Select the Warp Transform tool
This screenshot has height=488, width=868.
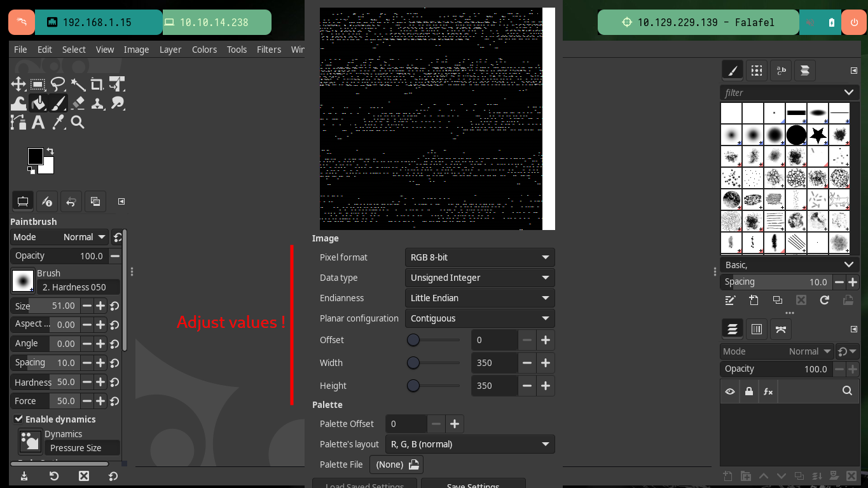18,103
